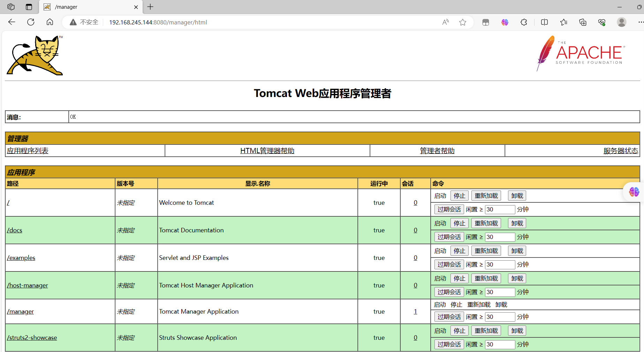The width and height of the screenshot is (644, 352).
Task: Reload the Tomcat manager page
Action: tap(31, 22)
